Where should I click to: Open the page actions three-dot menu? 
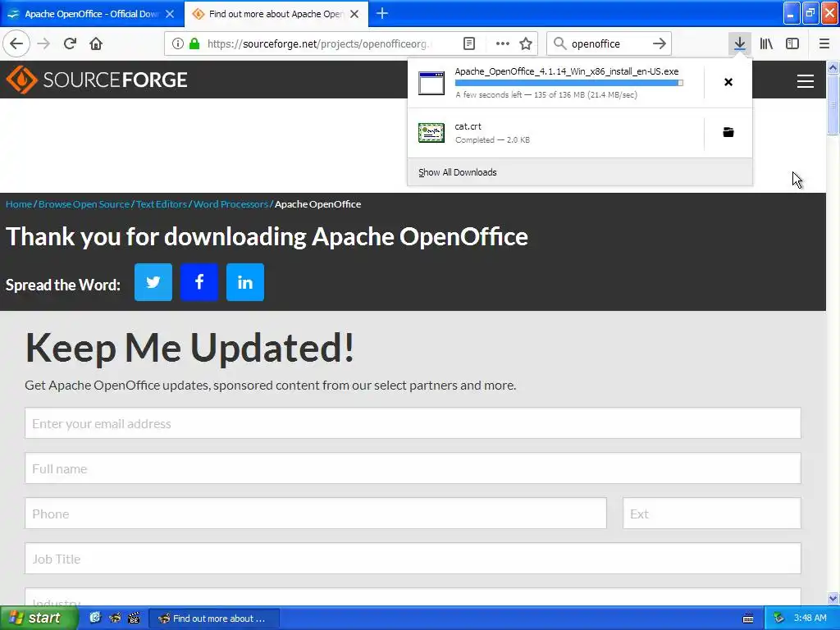503,43
